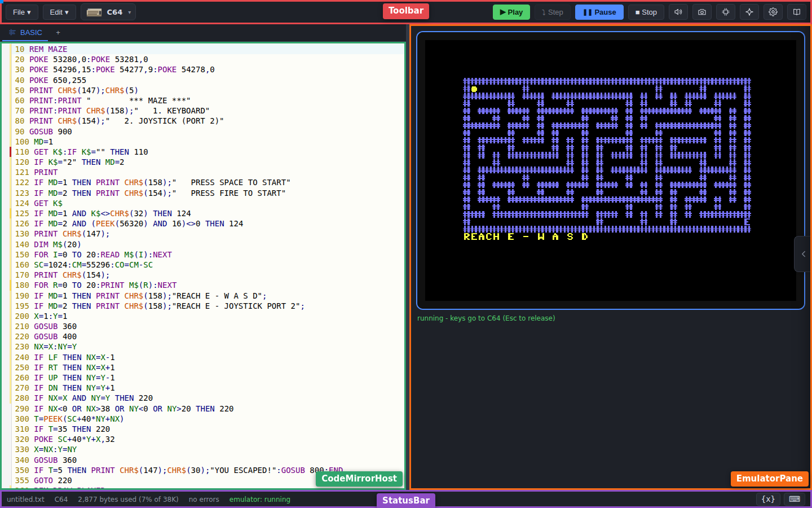Open the chip debugger icon in toolbar
Viewport: 812px width, 508px height.
pos(726,12)
